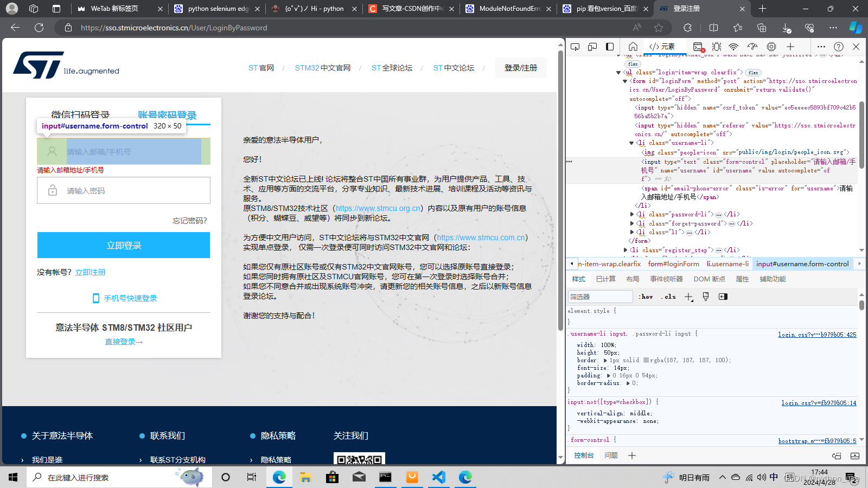This screenshot has height=488, width=868.
Task: Open the Sources bug icon tool
Action: click(717, 47)
